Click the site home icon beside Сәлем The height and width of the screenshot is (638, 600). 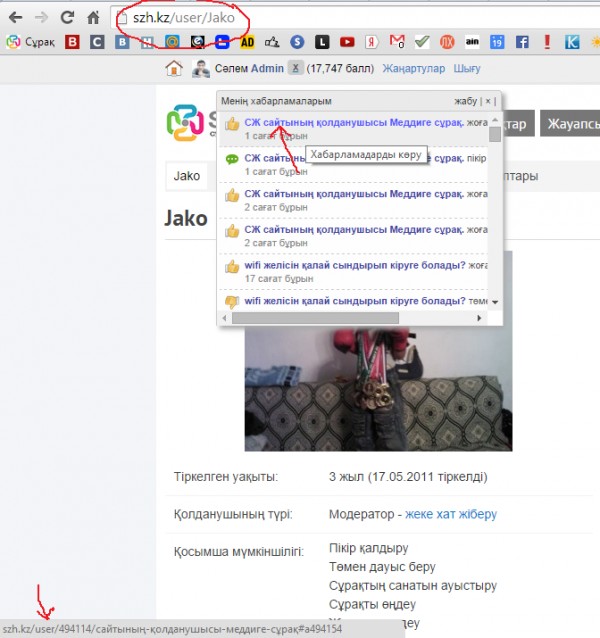(x=174, y=68)
